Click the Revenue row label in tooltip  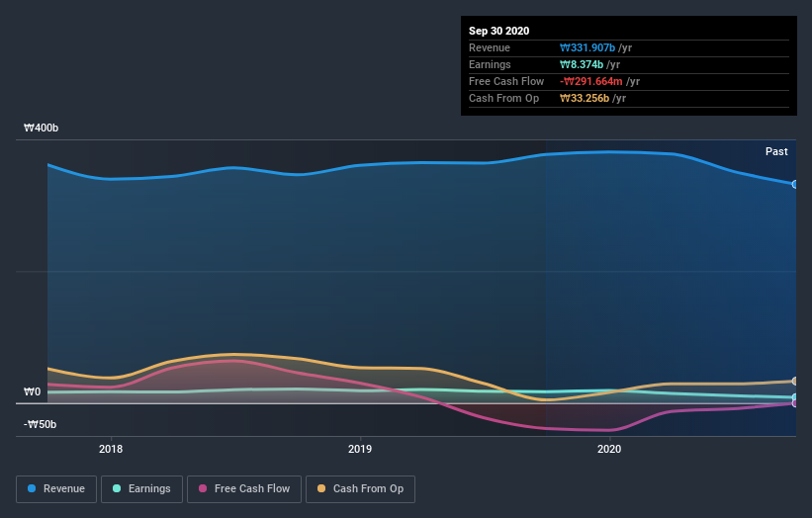pyautogui.click(x=490, y=47)
